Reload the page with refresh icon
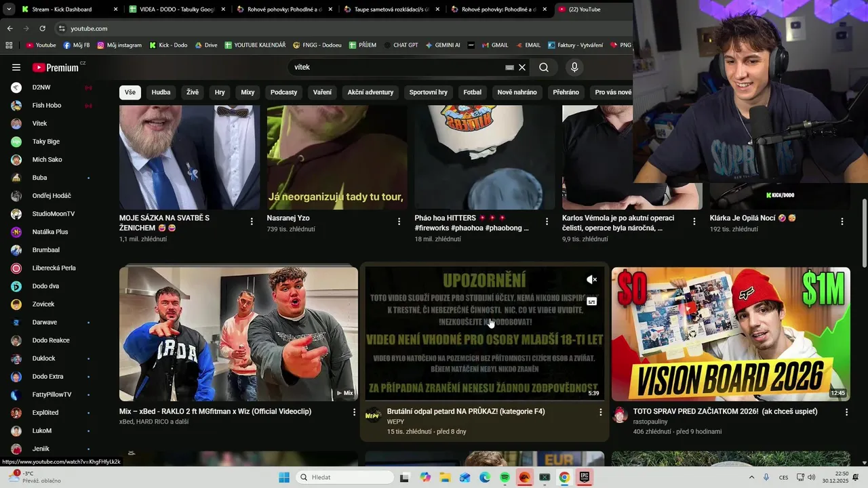Image resolution: width=868 pixels, height=488 pixels. click(42, 28)
